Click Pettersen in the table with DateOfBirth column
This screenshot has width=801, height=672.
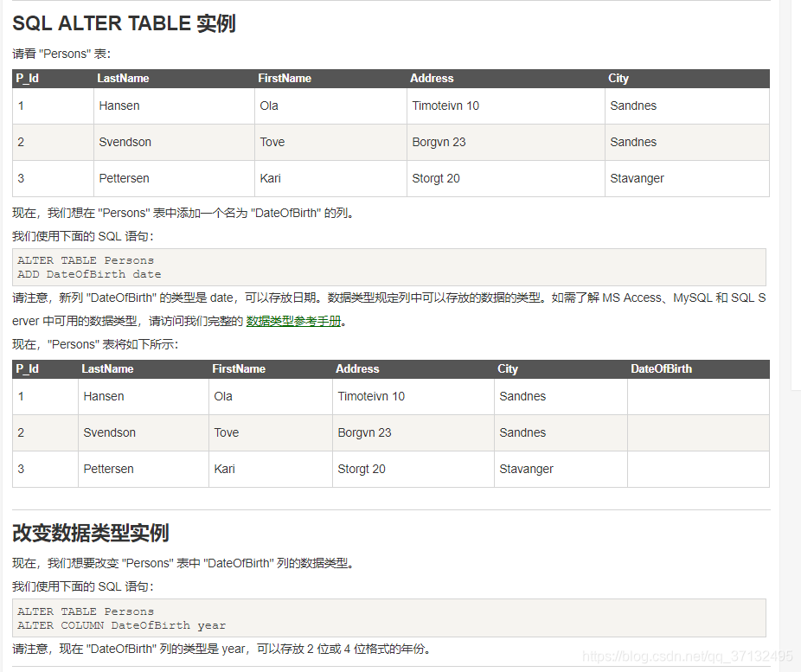point(108,469)
